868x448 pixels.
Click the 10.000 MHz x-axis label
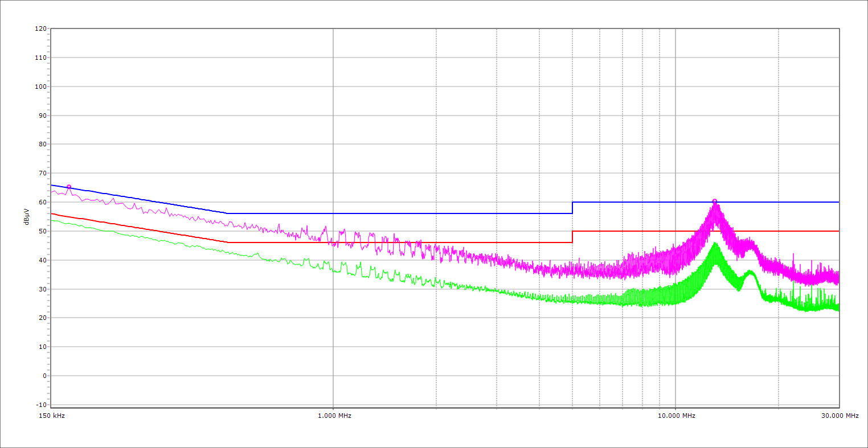click(x=676, y=416)
